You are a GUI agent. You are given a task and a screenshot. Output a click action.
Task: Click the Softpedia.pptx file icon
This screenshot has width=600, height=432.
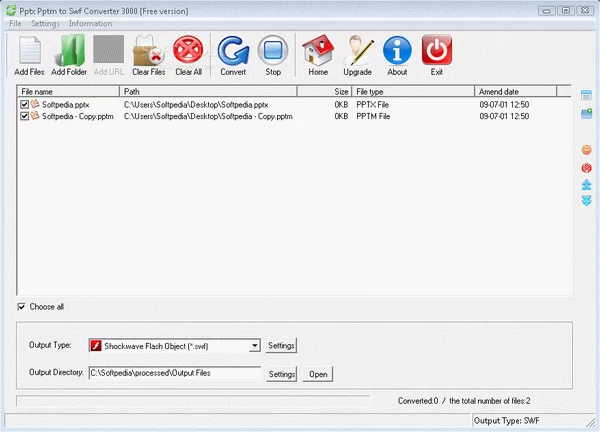pyautogui.click(x=35, y=104)
